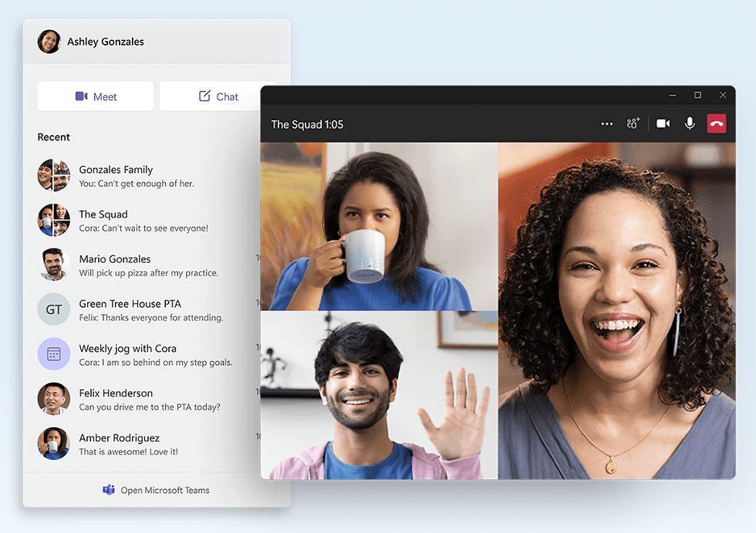Open more options ellipsis in call toolbar

[607, 124]
